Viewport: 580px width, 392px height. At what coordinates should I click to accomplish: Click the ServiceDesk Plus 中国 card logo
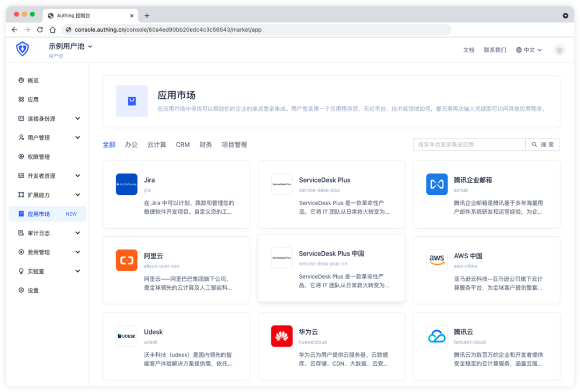pos(281,258)
